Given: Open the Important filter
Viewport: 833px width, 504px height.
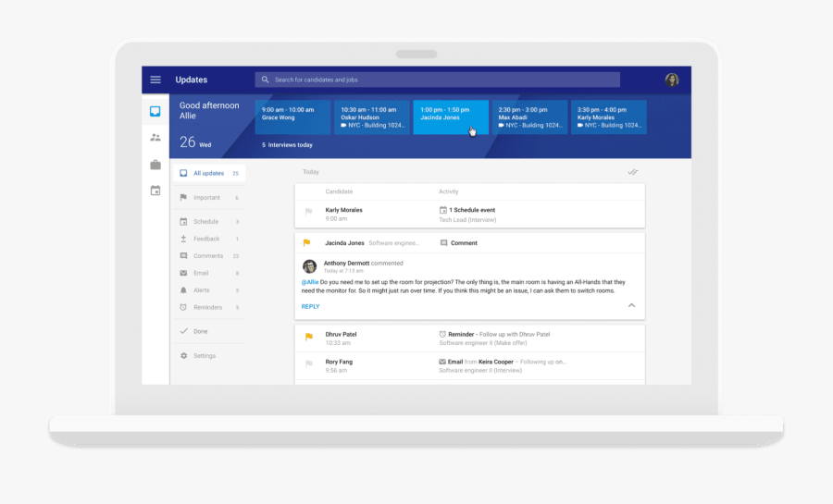Looking at the screenshot, I should click(209, 197).
